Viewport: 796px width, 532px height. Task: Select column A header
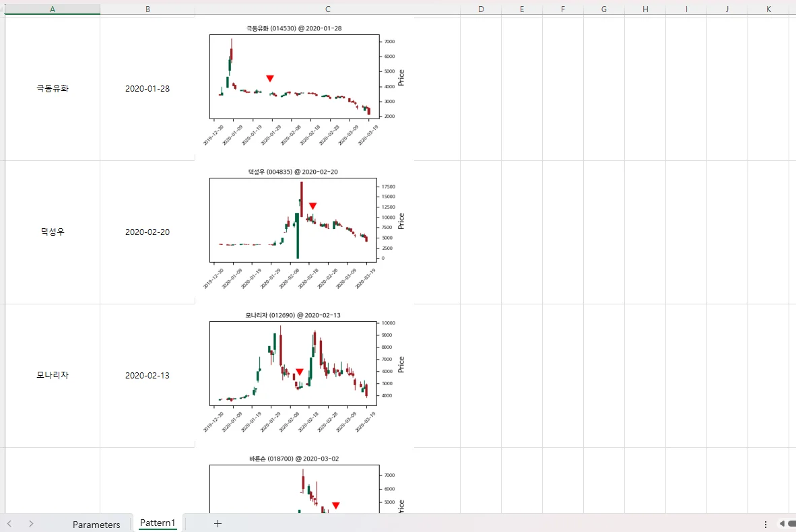coord(53,9)
